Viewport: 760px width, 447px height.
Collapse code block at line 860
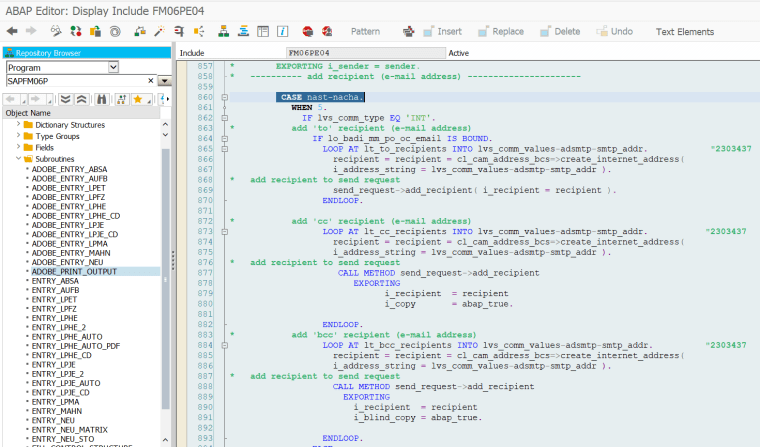tap(224, 97)
